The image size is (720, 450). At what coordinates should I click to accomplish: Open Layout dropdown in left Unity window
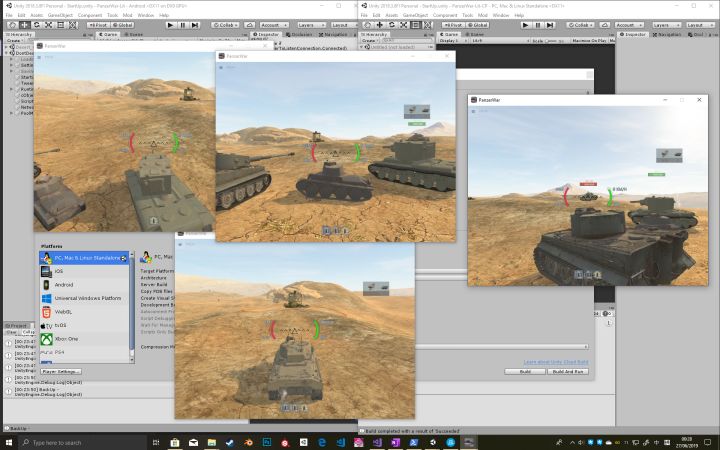click(343, 25)
